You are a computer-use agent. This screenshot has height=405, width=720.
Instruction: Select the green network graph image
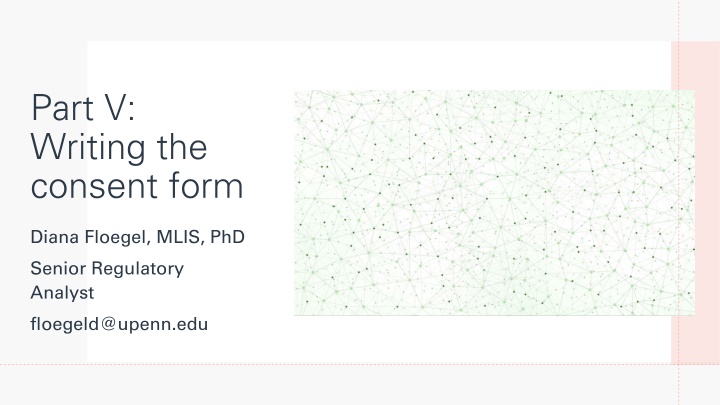point(494,203)
